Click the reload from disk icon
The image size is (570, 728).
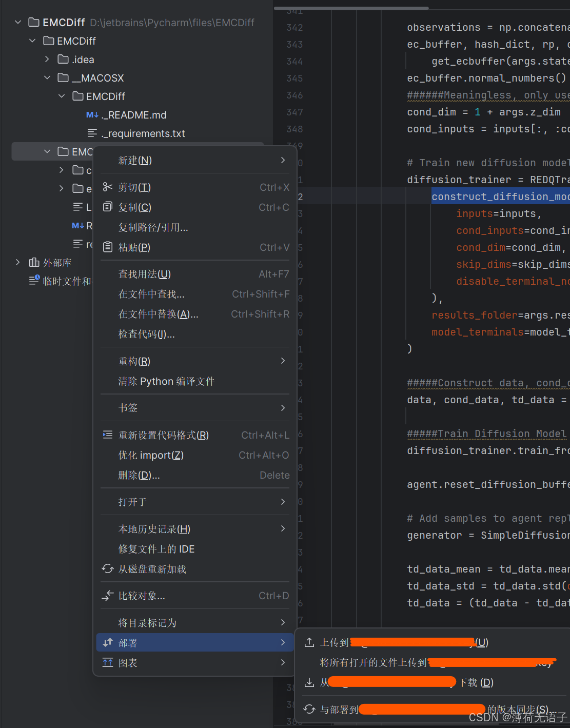[x=108, y=569]
